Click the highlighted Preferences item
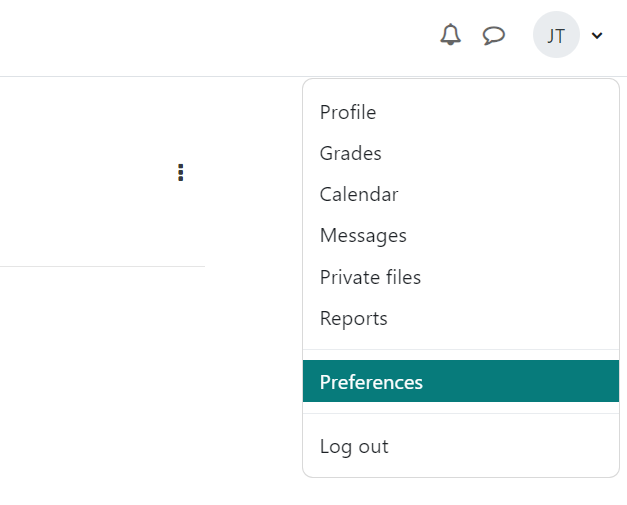 pyautogui.click(x=371, y=382)
